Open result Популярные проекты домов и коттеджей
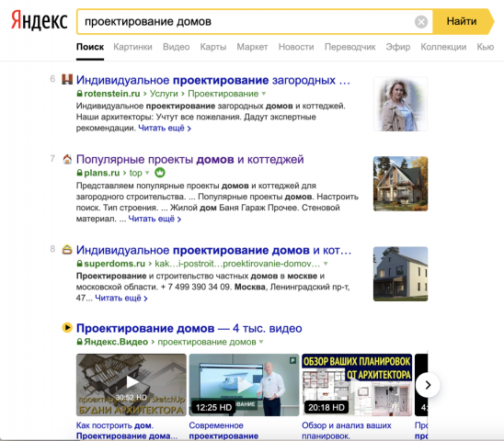 point(190,159)
